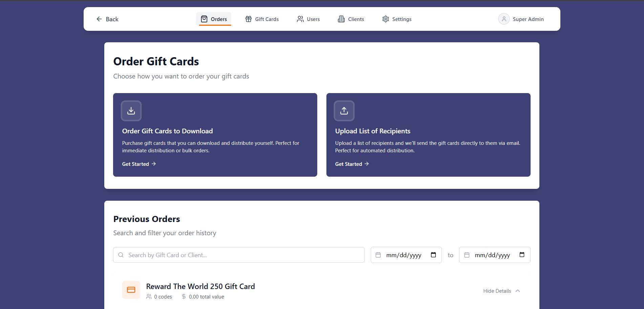Click the end date mm/dd/yyyy field
The width and height of the screenshot is (644, 309).
click(x=495, y=255)
